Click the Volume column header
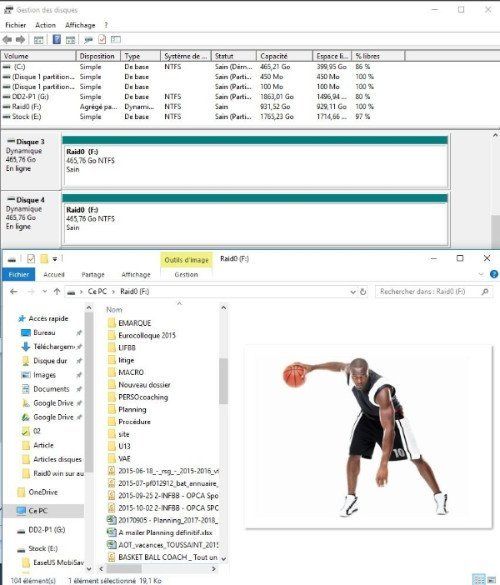This screenshot has width=500, height=585. tap(38, 56)
